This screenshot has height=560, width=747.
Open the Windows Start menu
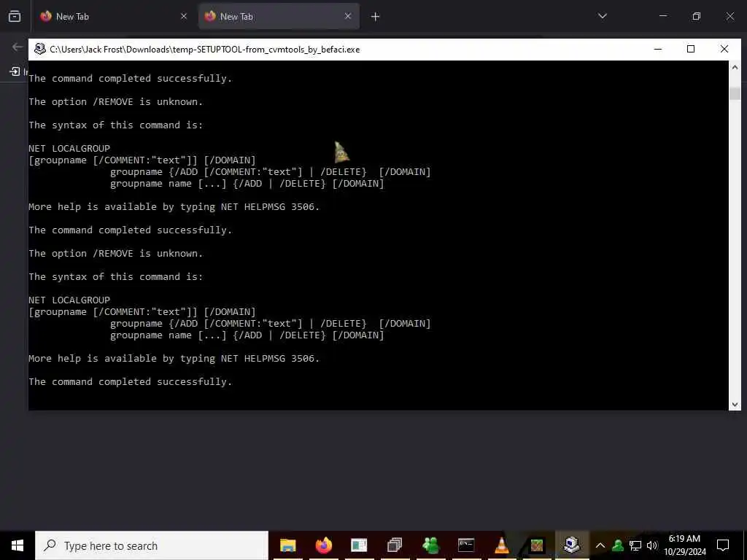click(x=18, y=545)
